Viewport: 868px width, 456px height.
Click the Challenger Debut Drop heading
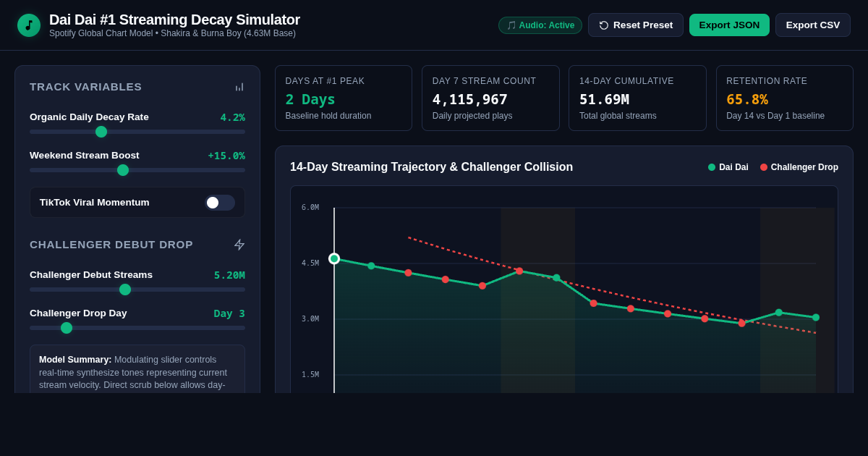tap(111, 245)
